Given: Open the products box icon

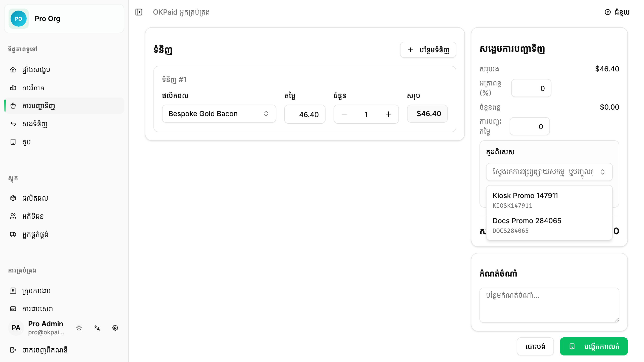Looking at the screenshot, I should click(x=13, y=198).
